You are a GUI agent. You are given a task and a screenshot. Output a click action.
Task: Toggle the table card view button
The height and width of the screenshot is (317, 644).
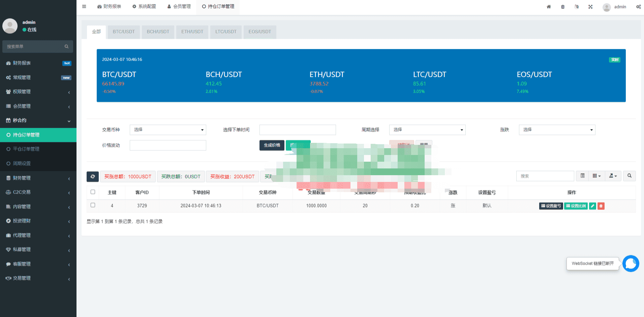(x=582, y=176)
